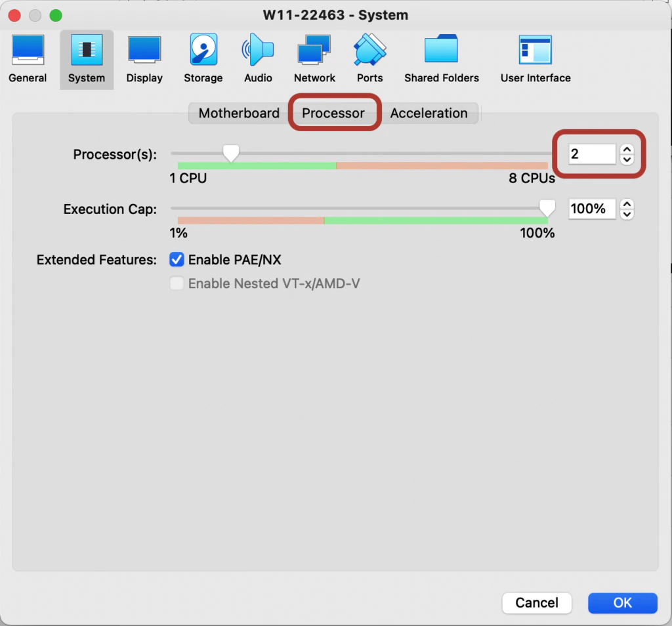Click the green zoom window button
Viewport: 672px width, 626px height.
coord(56,16)
